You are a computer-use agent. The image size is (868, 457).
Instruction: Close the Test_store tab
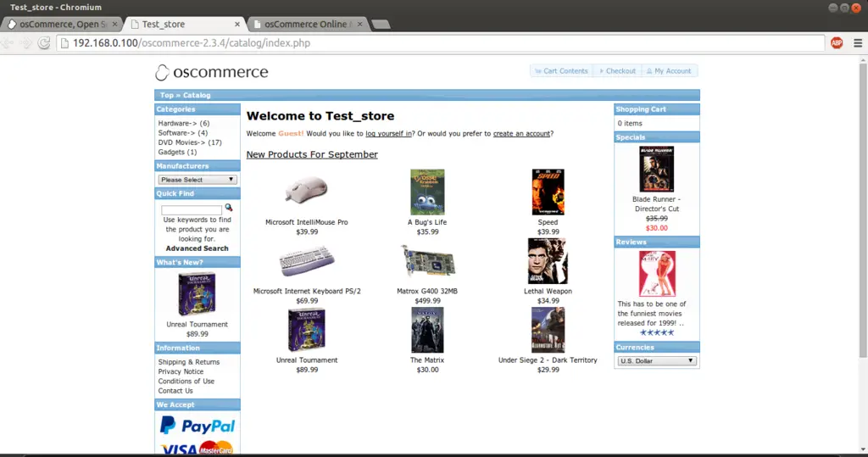237,24
